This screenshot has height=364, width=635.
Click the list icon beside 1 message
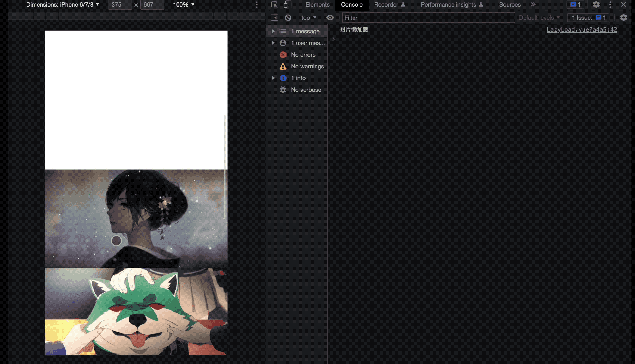coord(283,31)
